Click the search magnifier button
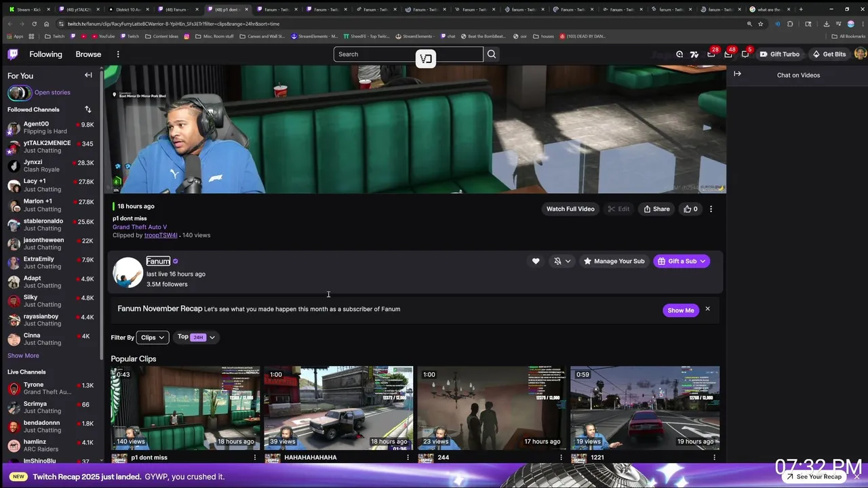 pyautogui.click(x=492, y=54)
